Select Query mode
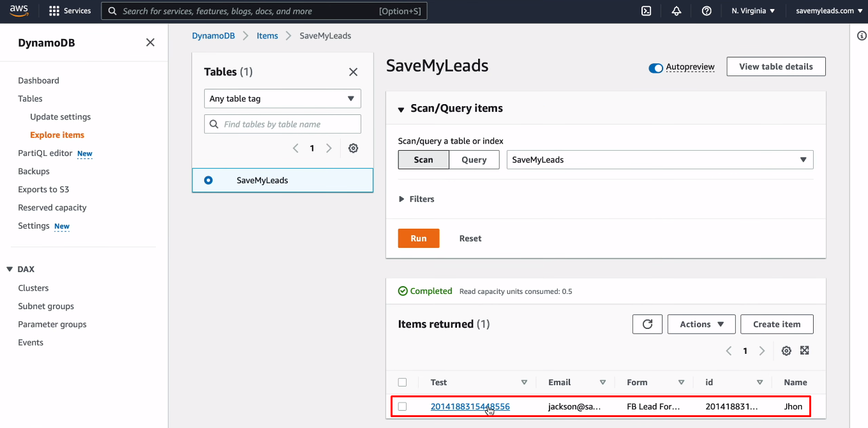This screenshot has width=868, height=428. pyautogui.click(x=474, y=160)
